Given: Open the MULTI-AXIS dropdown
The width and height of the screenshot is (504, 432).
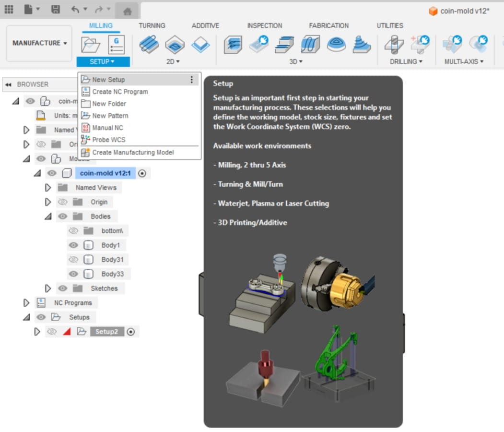Looking at the screenshot, I should pyautogui.click(x=464, y=61).
